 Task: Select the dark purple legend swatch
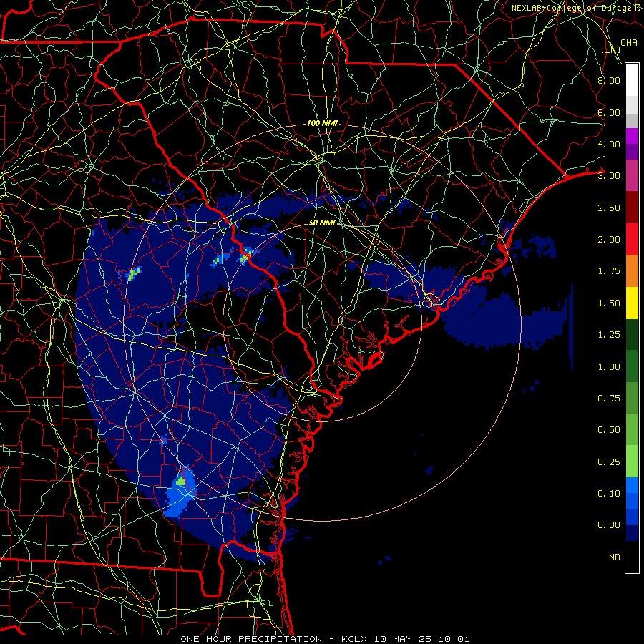click(x=632, y=152)
